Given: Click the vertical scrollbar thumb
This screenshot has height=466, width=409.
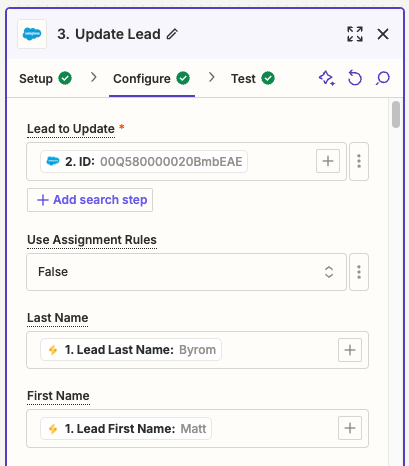Looking at the screenshot, I should pyautogui.click(x=396, y=114).
